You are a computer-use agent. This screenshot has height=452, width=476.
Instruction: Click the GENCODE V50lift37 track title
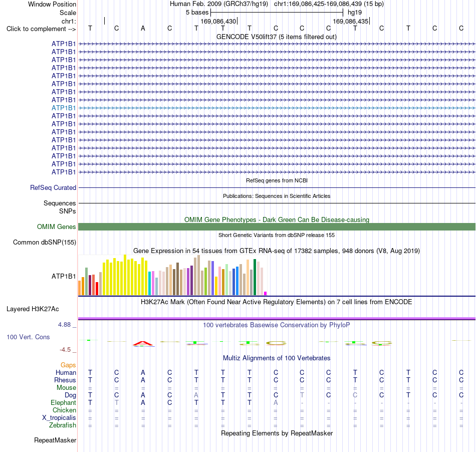pos(277,37)
